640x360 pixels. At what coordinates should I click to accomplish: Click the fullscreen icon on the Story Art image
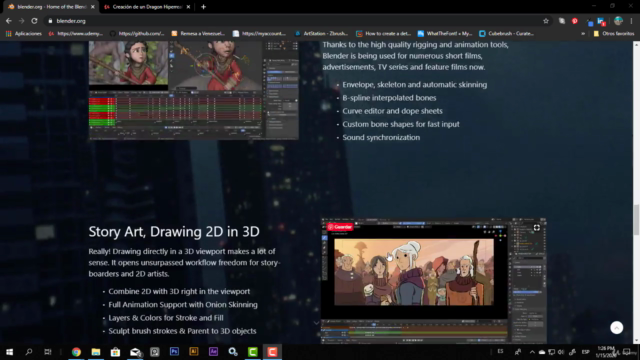tap(537, 228)
